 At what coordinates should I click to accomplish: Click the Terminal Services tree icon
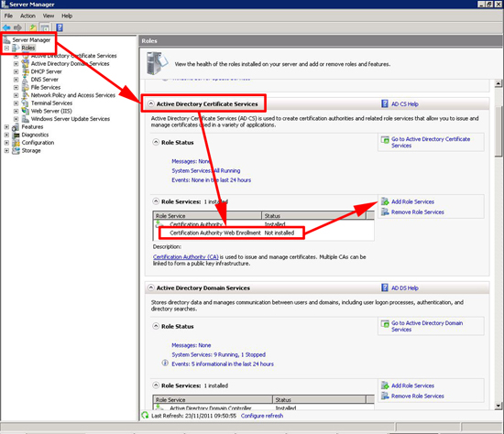pyautogui.click(x=26, y=103)
